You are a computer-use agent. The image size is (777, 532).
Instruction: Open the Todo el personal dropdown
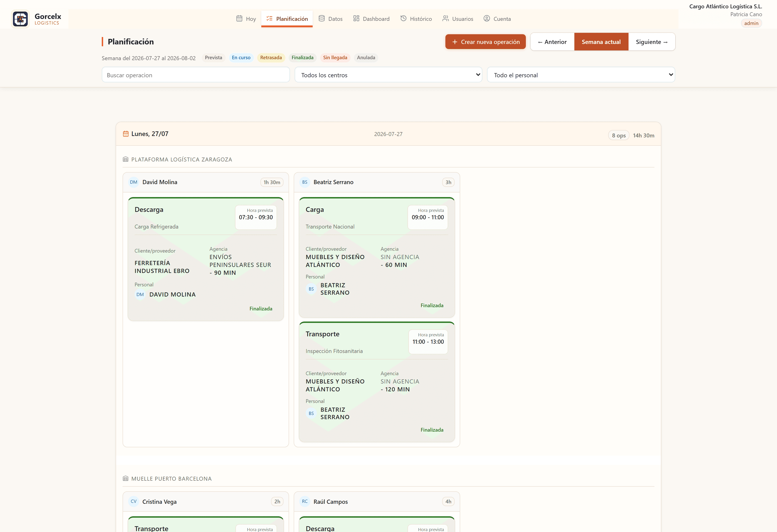click(x=581, y=75)
